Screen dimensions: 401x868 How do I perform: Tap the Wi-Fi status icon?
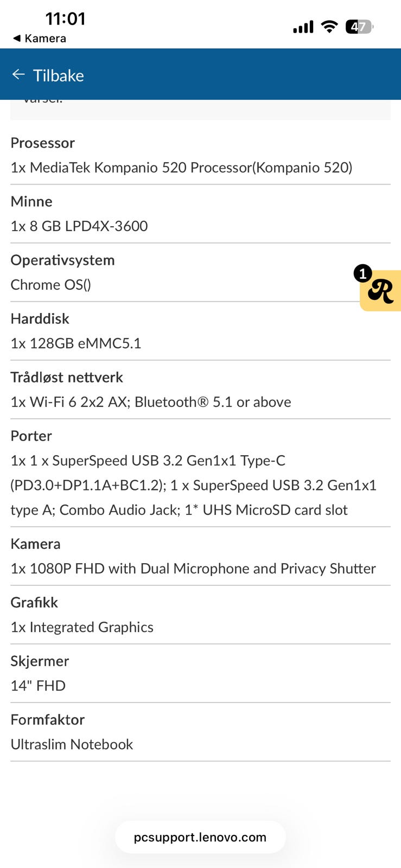point(329,27)
